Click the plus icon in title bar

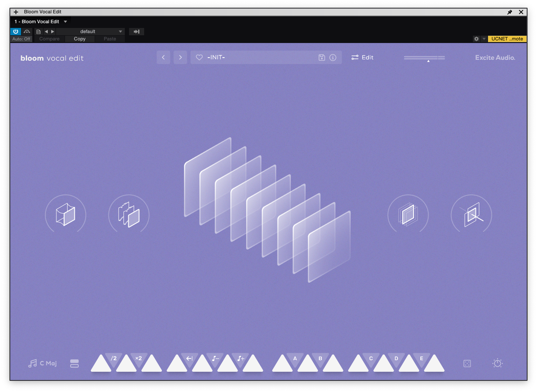point(16,12)
